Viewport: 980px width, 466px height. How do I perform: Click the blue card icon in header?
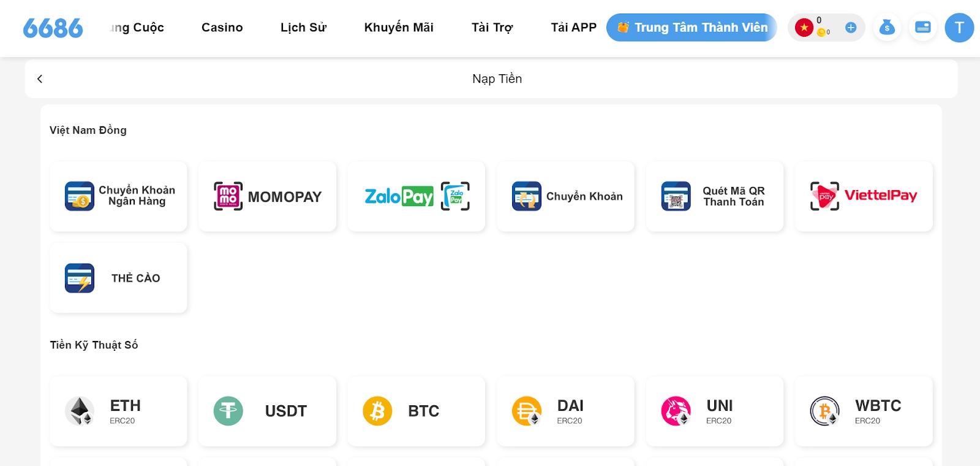tap(922, 28)
